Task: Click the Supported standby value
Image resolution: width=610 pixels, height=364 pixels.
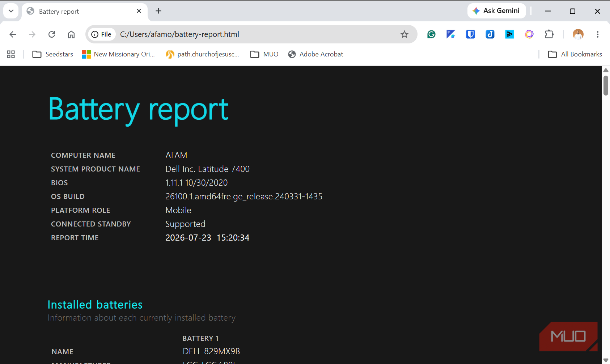Action: (x=185, y=224)
